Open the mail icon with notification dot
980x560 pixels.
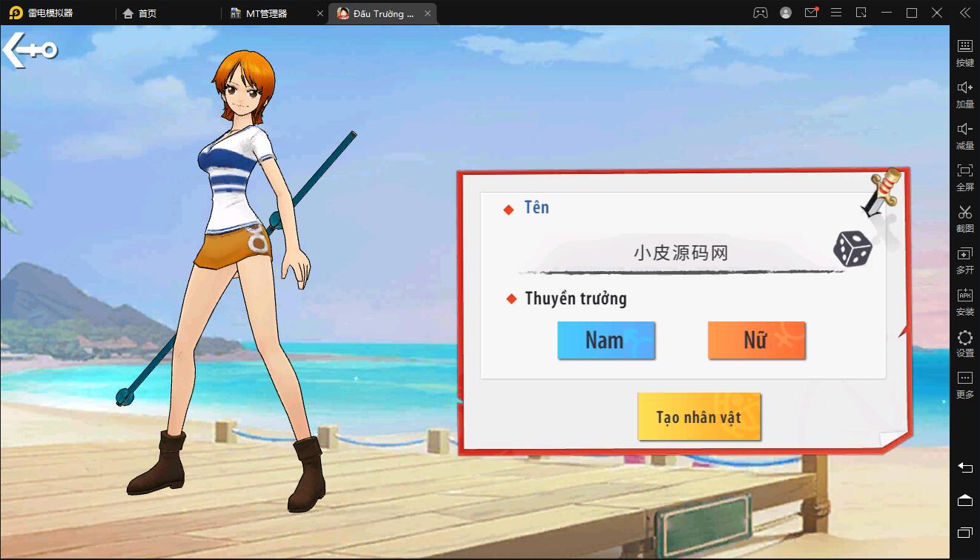pyautogui.click(x=810, y=13)
